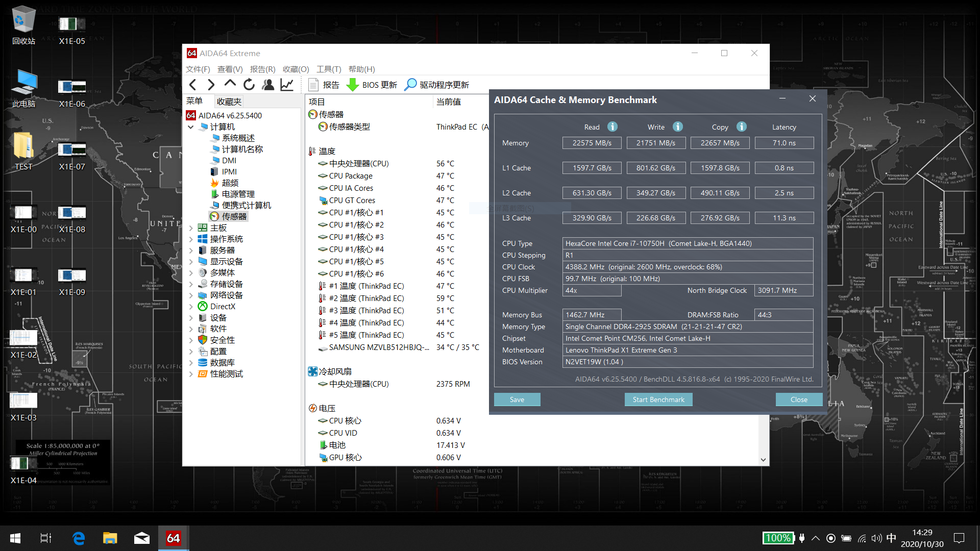980x551 pixels.
Task: Open 回收站 desktop icon
Action: click(x=23, y=25)
